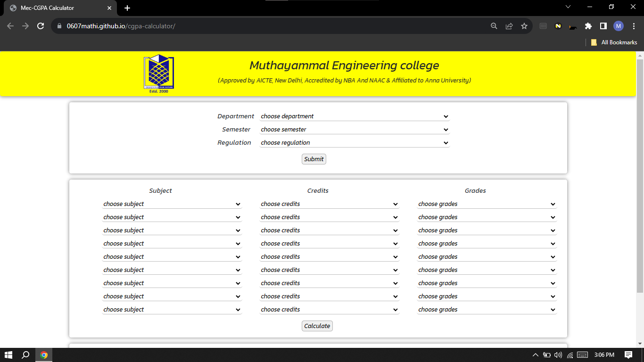Open fourth row choose grades dropdown
This screenshot has height=362, width=644.
click(487, 244)
